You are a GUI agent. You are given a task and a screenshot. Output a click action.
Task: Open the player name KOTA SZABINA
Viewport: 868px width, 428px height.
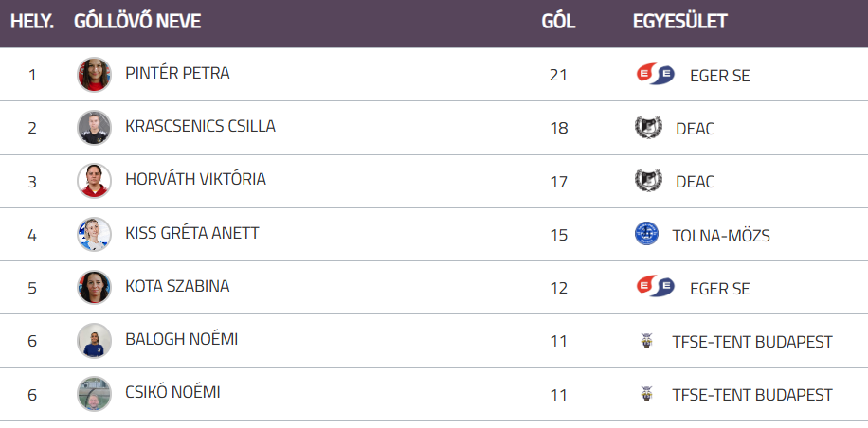click(177, 286)
